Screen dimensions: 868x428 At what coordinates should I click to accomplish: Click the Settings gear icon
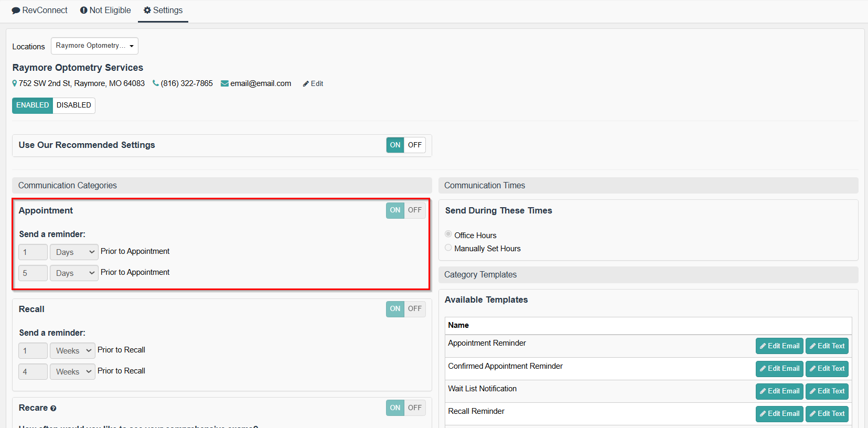147,10
